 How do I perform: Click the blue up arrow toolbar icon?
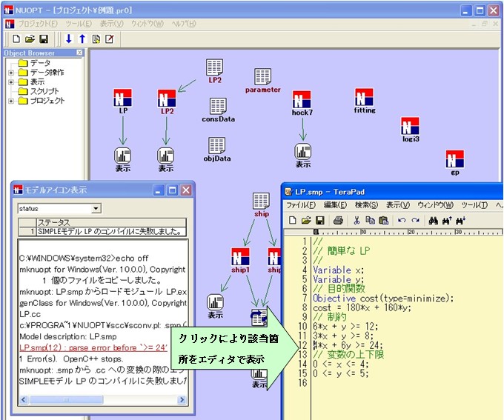[82, 39]
